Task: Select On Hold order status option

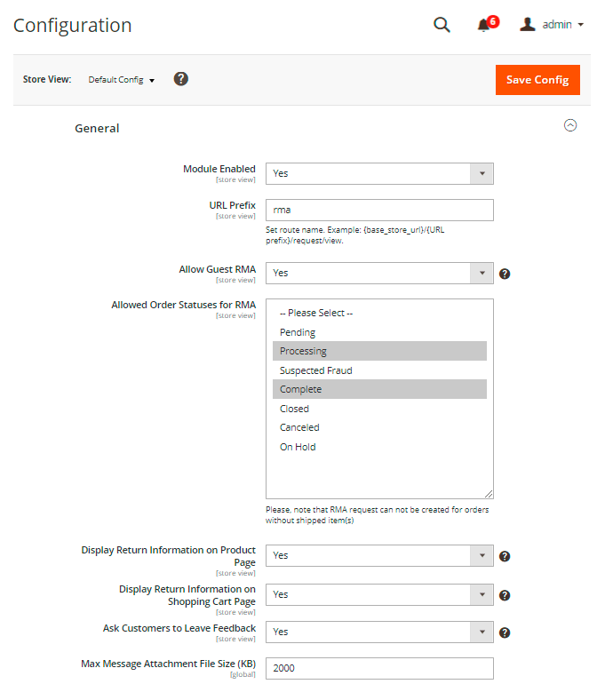Action: click(298, 447)
